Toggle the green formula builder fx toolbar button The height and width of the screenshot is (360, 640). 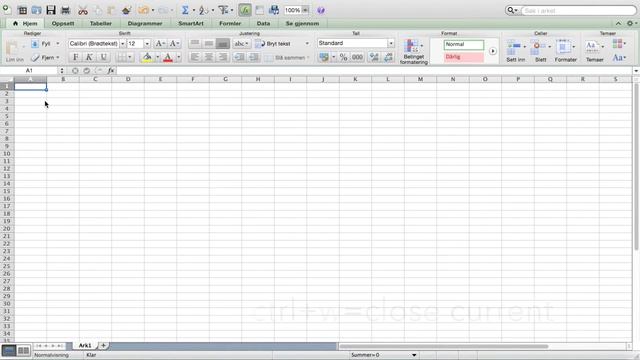coord(245,10)
